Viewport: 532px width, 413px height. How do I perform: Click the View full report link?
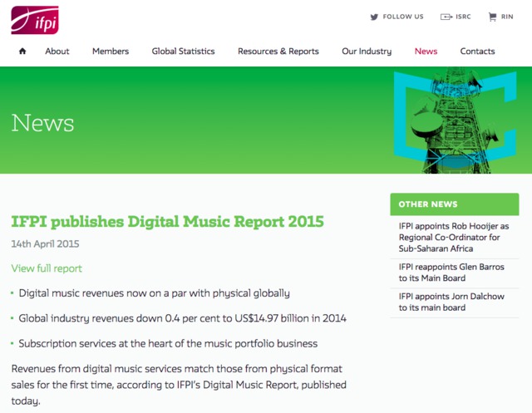(47, 268)
